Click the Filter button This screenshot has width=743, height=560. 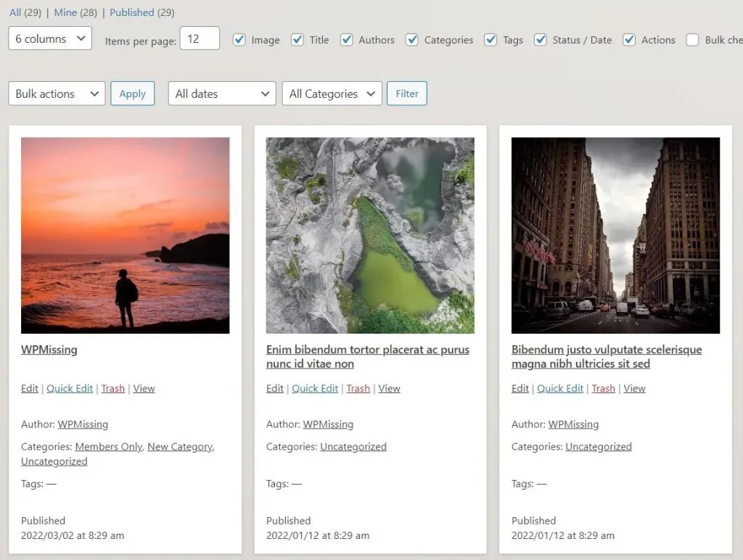(406, 94)
